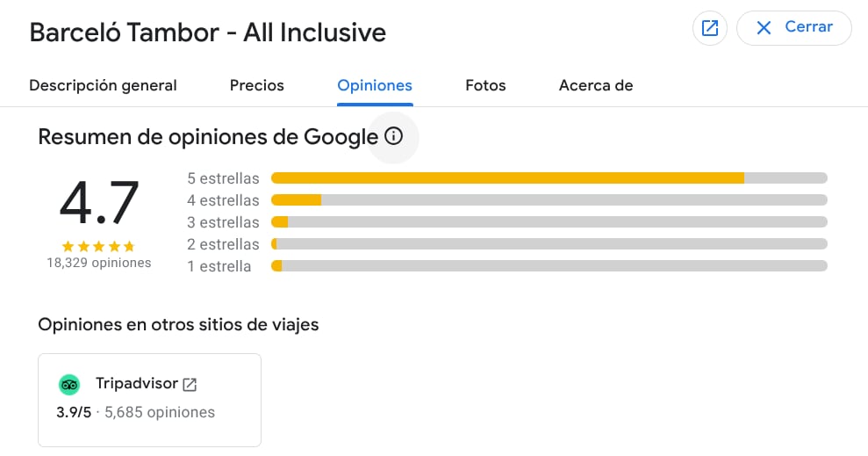Switch to the Descripción general tab

[x=103, y=85]
